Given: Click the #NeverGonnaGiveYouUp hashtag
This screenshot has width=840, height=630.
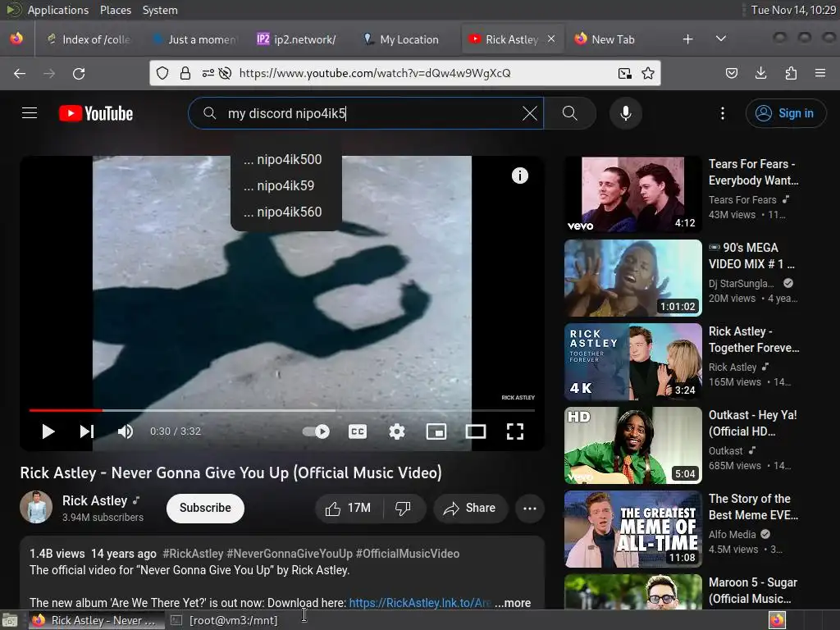Looking at the screenshot, I should tap(290, 554).
